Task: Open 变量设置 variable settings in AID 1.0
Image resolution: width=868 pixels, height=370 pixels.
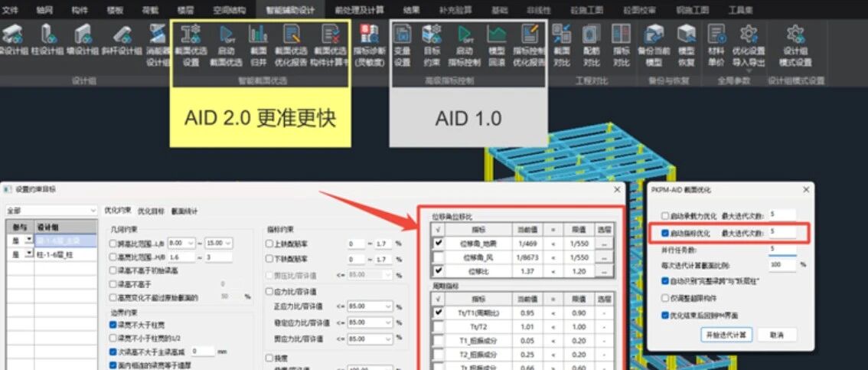Action: tap(403, 45)
